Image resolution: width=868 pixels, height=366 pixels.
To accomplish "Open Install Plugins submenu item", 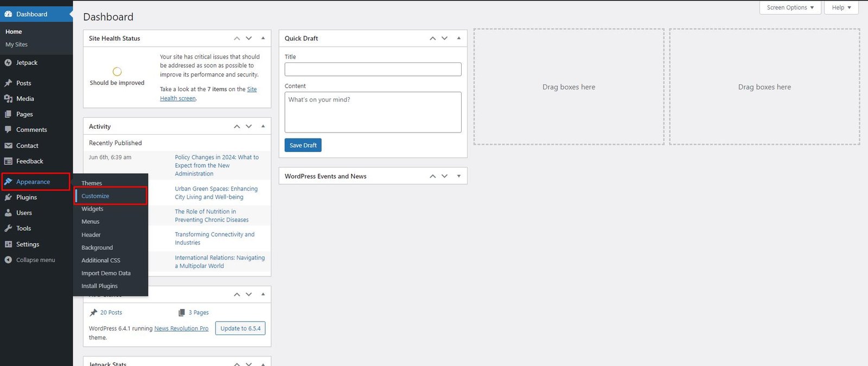I will click(x=100, y=286).
